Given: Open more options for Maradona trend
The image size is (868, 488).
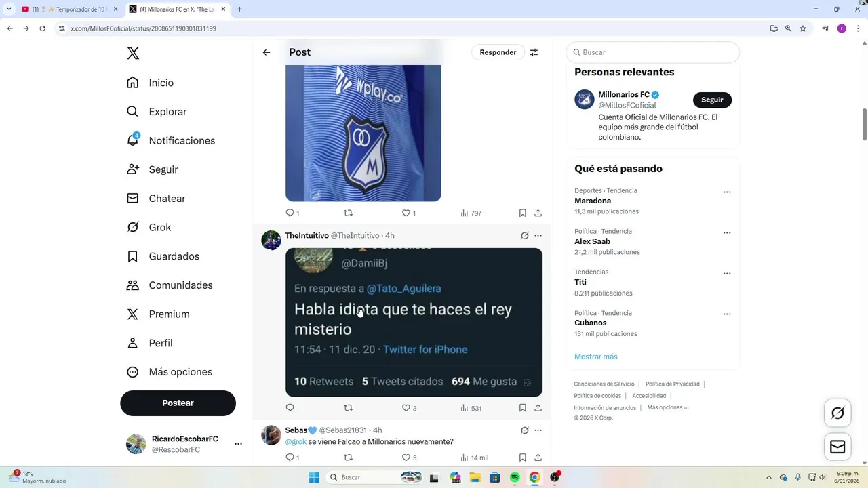Looking at the screenshot, I should [x=727, y=192].
